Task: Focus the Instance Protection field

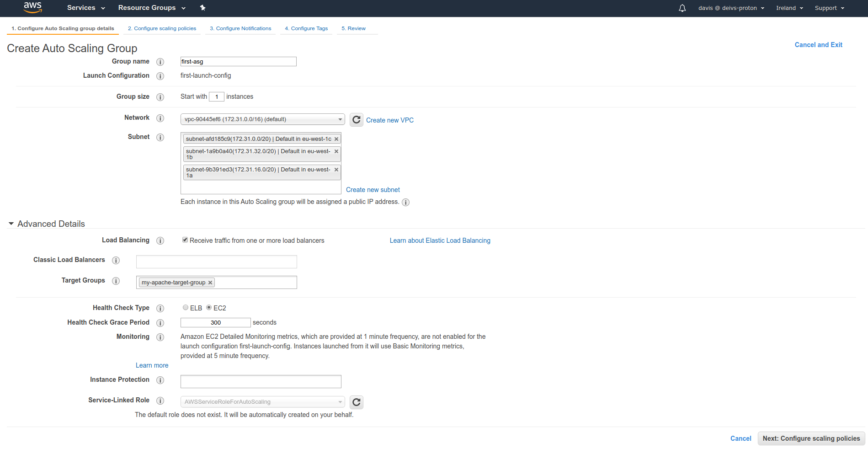Action: [x=261, y=381]
